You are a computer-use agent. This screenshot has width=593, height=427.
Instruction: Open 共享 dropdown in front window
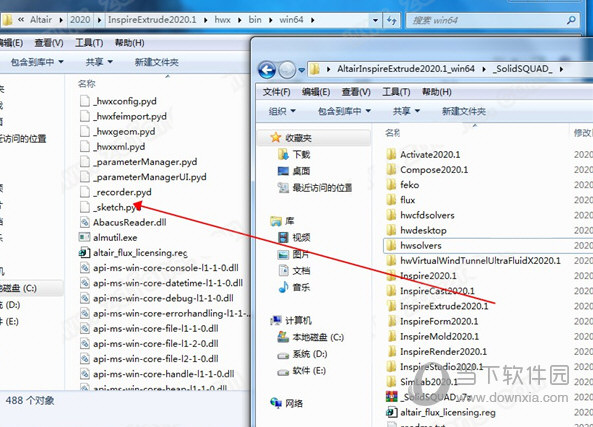tap(407, 111)
